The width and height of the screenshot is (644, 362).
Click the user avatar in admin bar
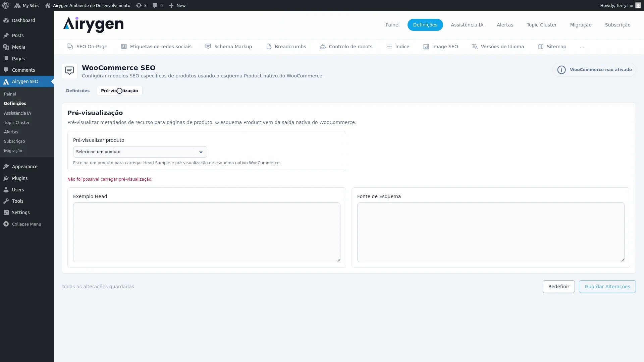(x=638, y=5)
